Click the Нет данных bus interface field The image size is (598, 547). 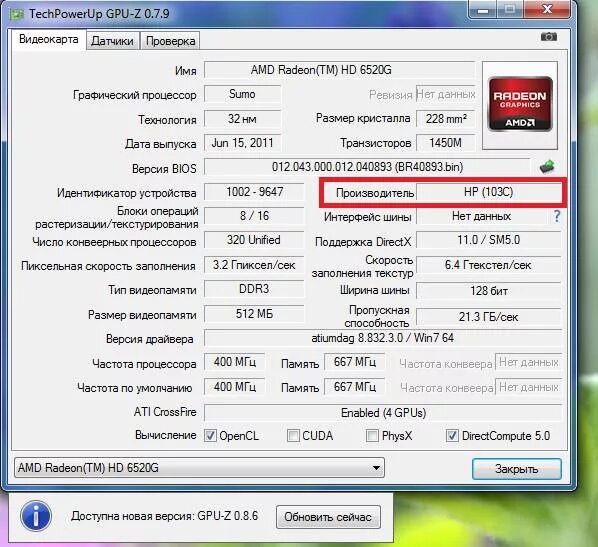tap(482, 216)
